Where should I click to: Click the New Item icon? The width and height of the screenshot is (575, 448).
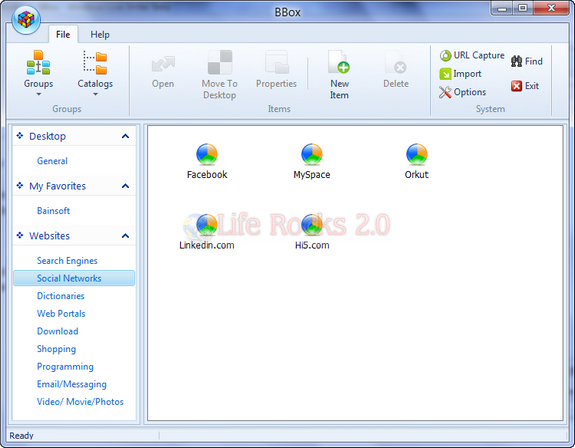[x=339, y=62]
